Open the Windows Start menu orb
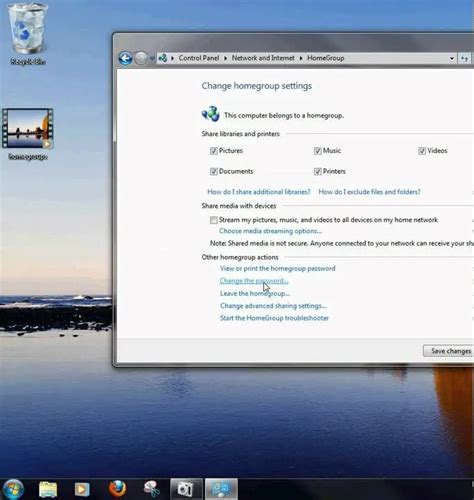Viewport: 474px width, 500px height. tap(13, 489)
